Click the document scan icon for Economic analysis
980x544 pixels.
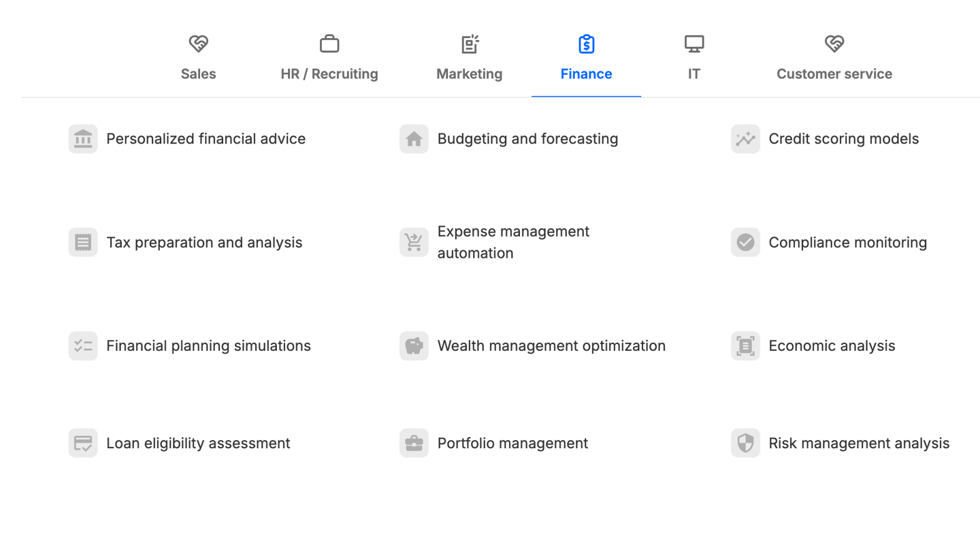pyautogui.click(x=745, y=346)
